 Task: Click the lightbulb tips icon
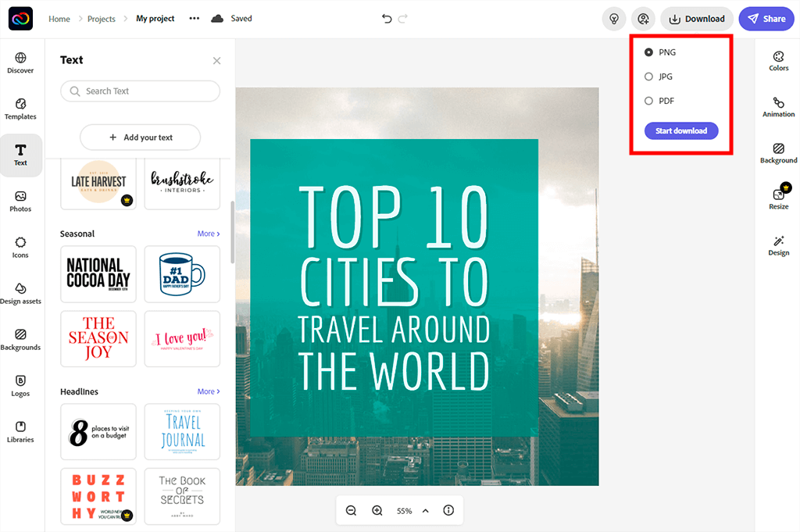[615, 19]
